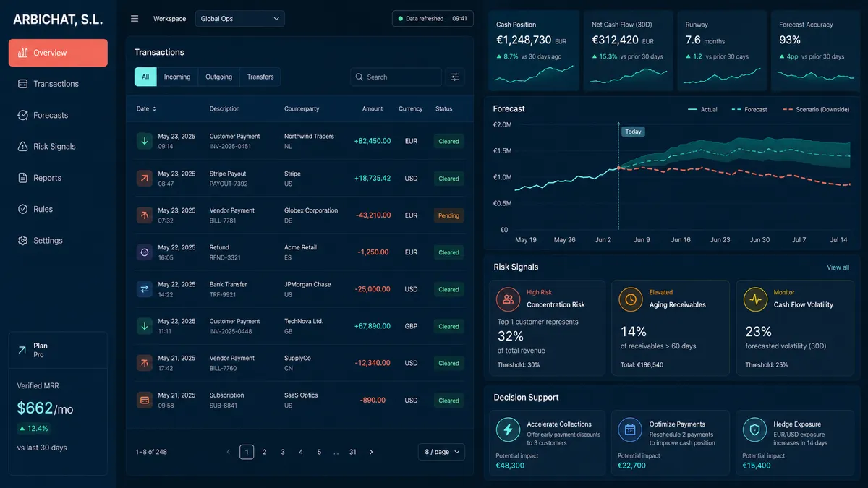Image resolution: width=868 pixels, height=488 pixels.
Task: Click the Globex Corporation vendor payment icon
Action: click(x=145, y=215)
